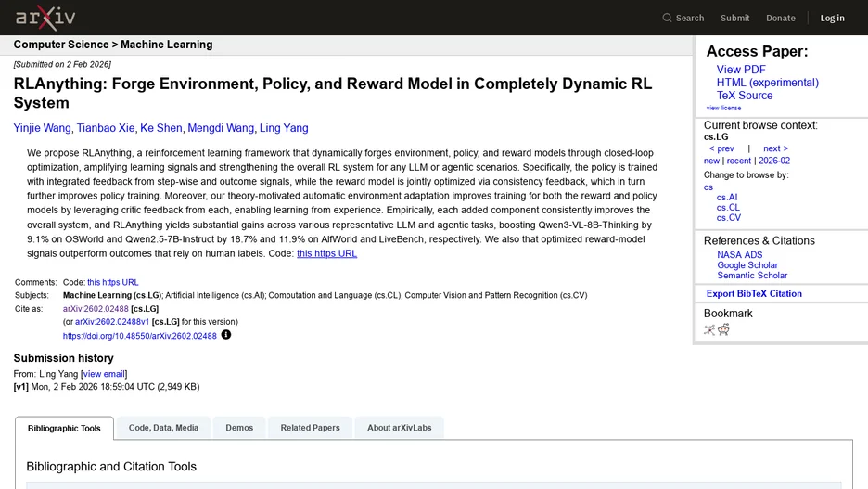
Task: Click the 'Bibliographic and Citation Tools' heading
Action: tap(111, 467)
